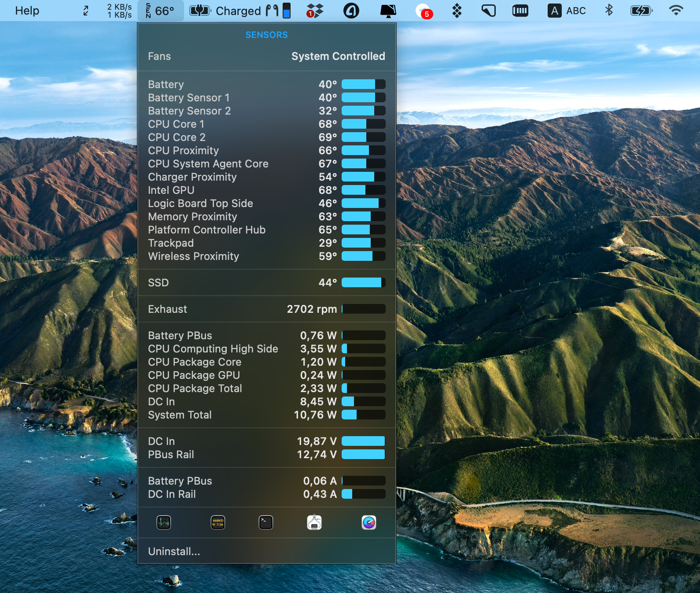Click the tag-shaped menu bar icon
Viewport: 700px width, 593px height.
click(488, 11)
